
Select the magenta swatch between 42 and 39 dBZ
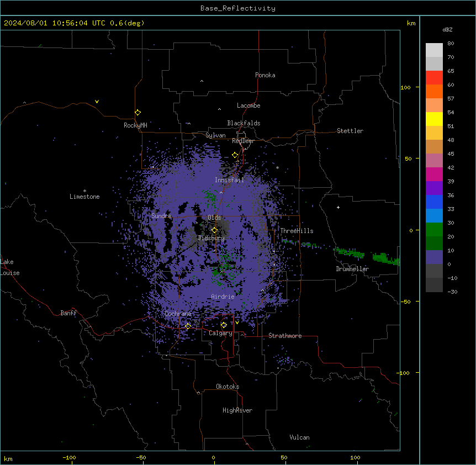coord(434,174)
